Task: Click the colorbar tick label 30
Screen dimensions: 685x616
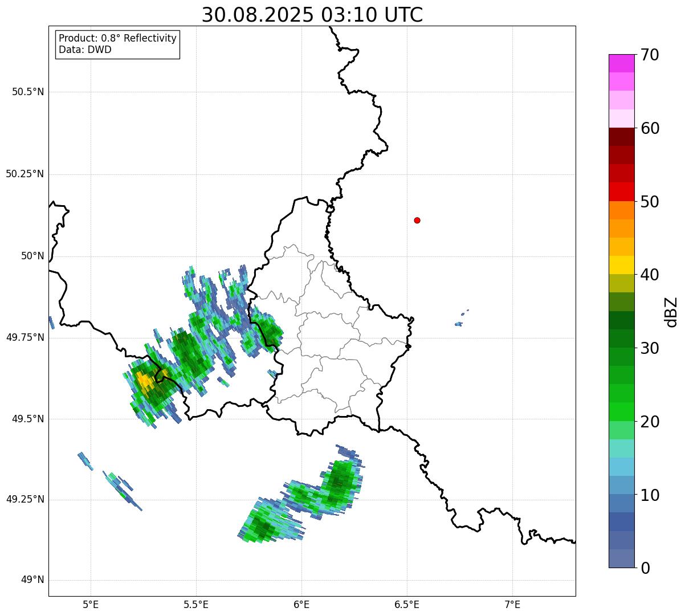Action: coord(650,348)
